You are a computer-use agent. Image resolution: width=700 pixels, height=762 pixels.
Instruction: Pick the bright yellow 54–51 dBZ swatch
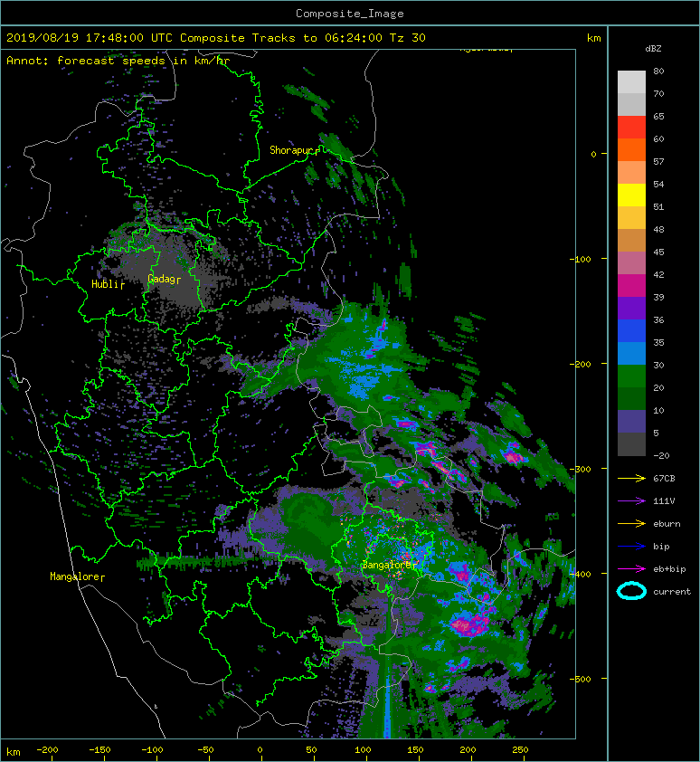631,195
